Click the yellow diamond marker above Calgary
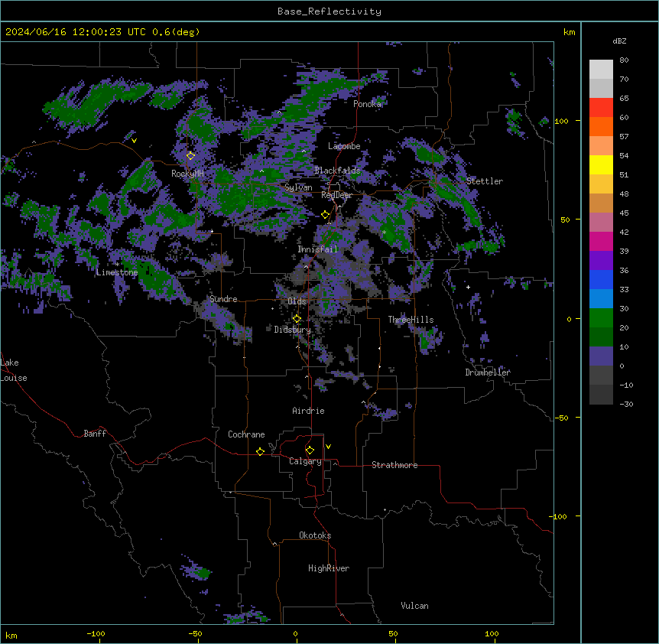The image size is (659, 644). [310, 450]
